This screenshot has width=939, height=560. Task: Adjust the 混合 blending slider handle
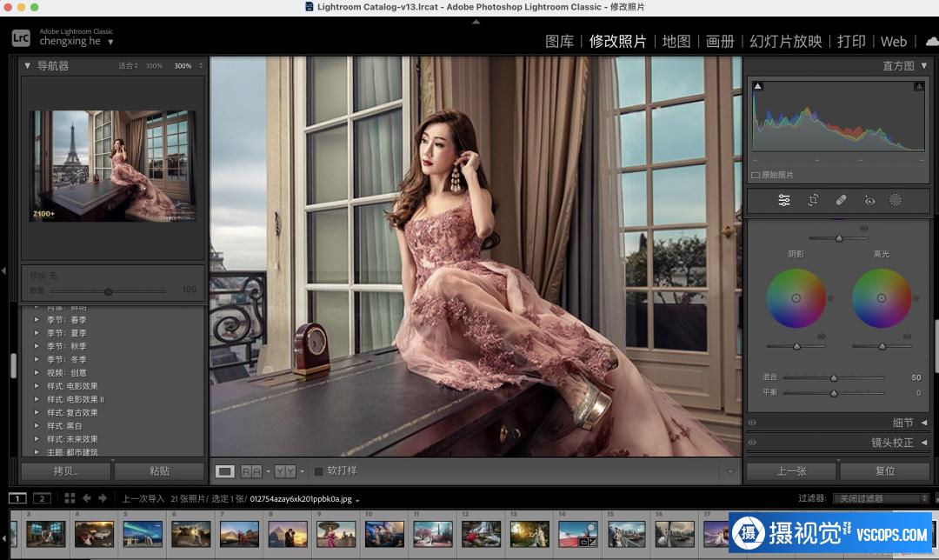[x=834, y=378]
